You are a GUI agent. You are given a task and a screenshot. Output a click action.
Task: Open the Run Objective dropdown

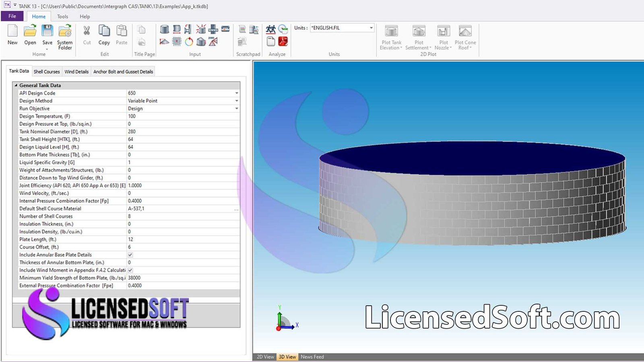click(x=237, y=109)
